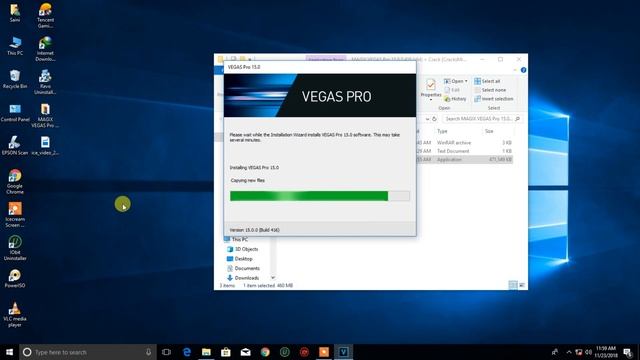Open the People icon in the system tray
This screenshot has height=360, width=640.
click(555, 352)
